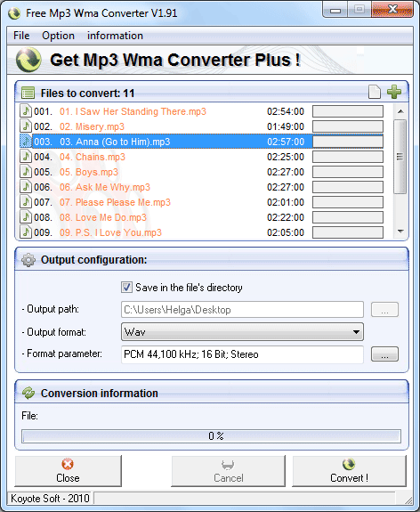The width and height of the screenshot is (420, 512).
Task: Click note icon beside Please Please Me
Action: click(26, 202)
